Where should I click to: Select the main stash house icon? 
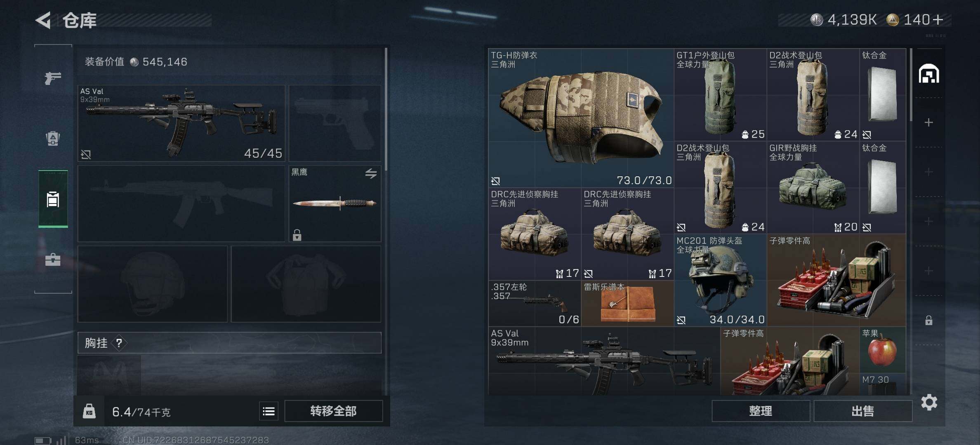[x=929, y=74]
